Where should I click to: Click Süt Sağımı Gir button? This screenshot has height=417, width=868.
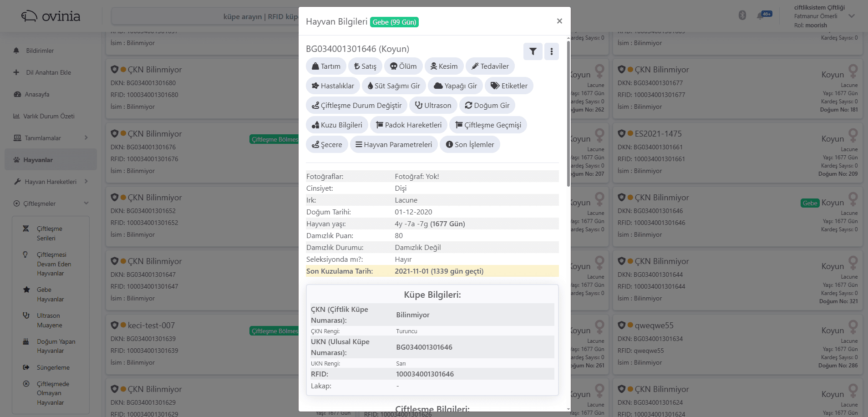[x=394, y=86]
